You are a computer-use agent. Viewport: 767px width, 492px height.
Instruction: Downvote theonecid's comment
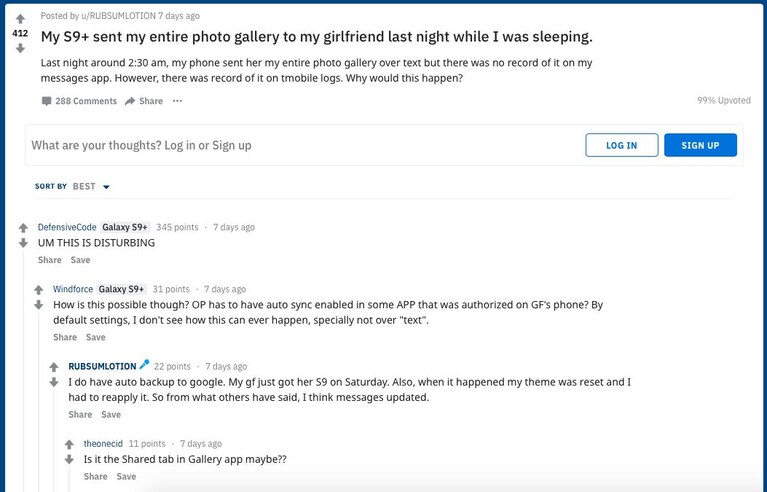click(69, 459)
